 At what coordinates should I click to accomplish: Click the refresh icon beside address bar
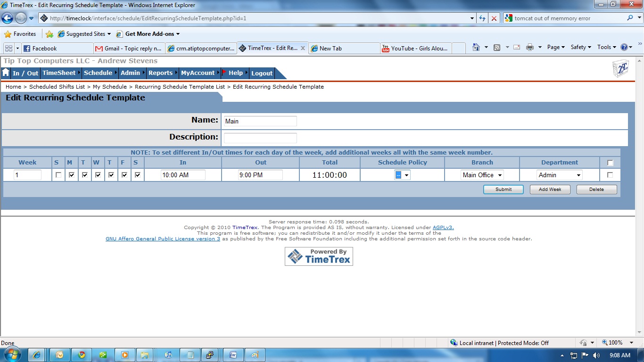coord(482,18)
